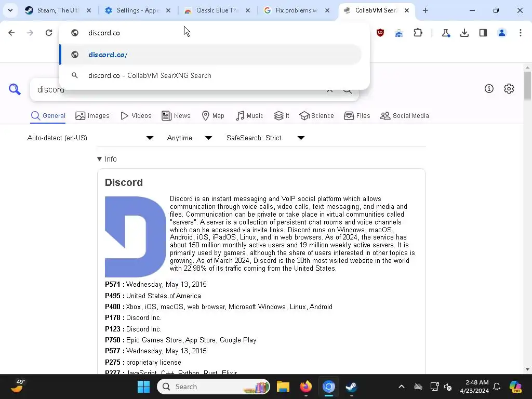Click the address bar containing discord.co
The height and width of the screenshot is (399, 532).
pos(214,33)
